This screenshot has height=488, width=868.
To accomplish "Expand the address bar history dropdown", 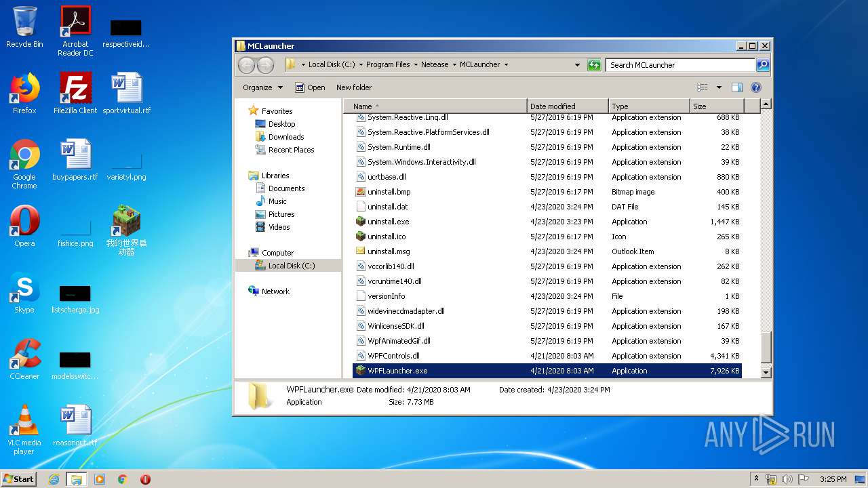I will pyautogui.click(x=577, y=65).
